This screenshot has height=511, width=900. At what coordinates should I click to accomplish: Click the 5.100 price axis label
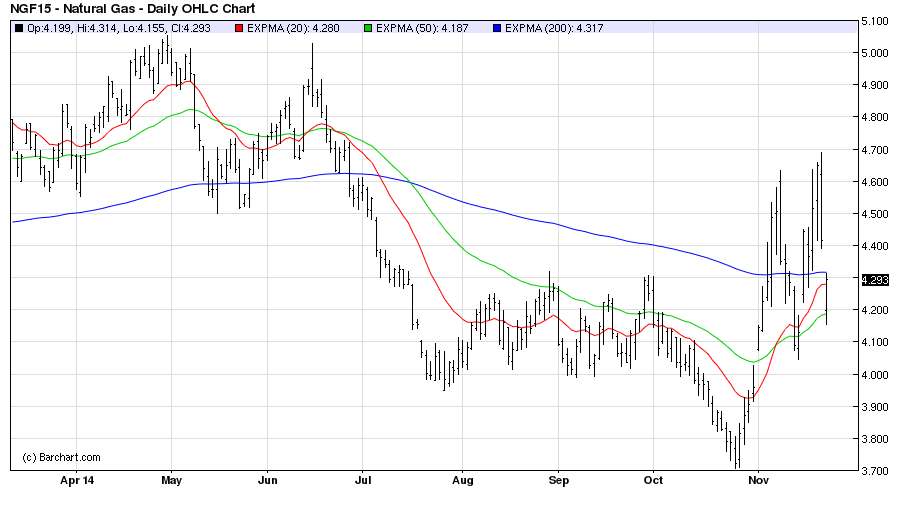pos(876,21)
